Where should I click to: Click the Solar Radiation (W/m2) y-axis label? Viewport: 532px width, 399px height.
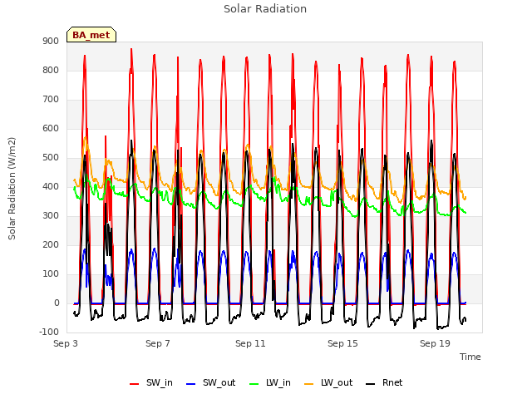tap(12, 189)
